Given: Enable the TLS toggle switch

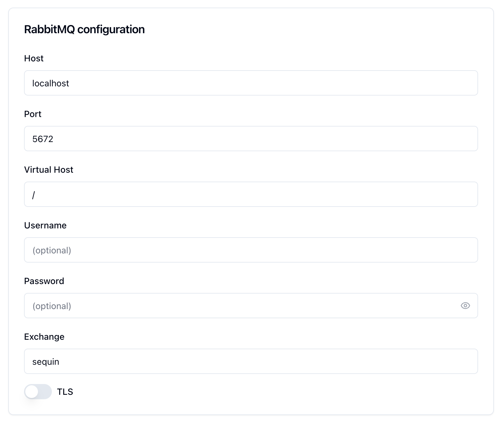Looking at the screenshot, I should 38,392.
